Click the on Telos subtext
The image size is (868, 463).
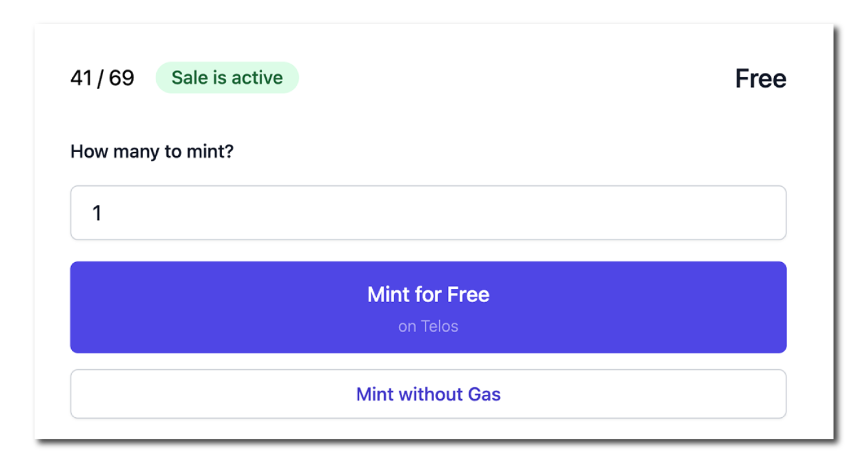(x=428, y=326)
